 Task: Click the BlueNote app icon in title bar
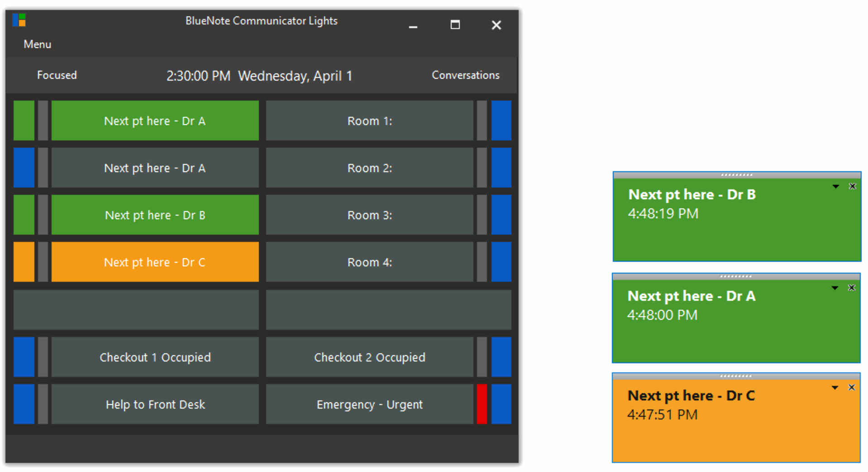pos(19,20)
